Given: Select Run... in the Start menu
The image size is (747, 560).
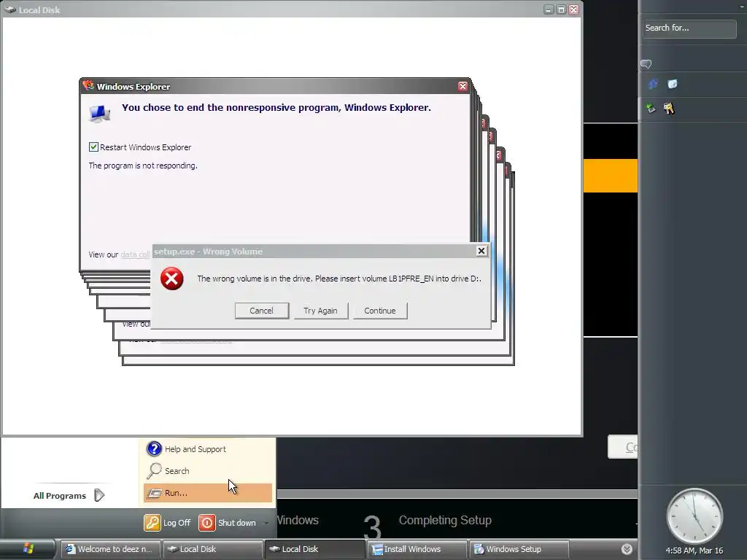Looking at the screenshot, I should pos(208,493).
